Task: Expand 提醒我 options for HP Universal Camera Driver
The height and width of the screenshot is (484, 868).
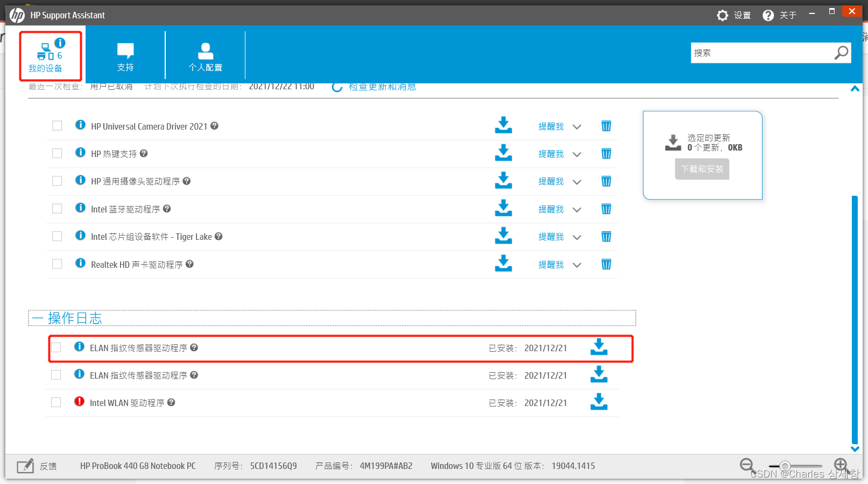Action: point(577,127)
